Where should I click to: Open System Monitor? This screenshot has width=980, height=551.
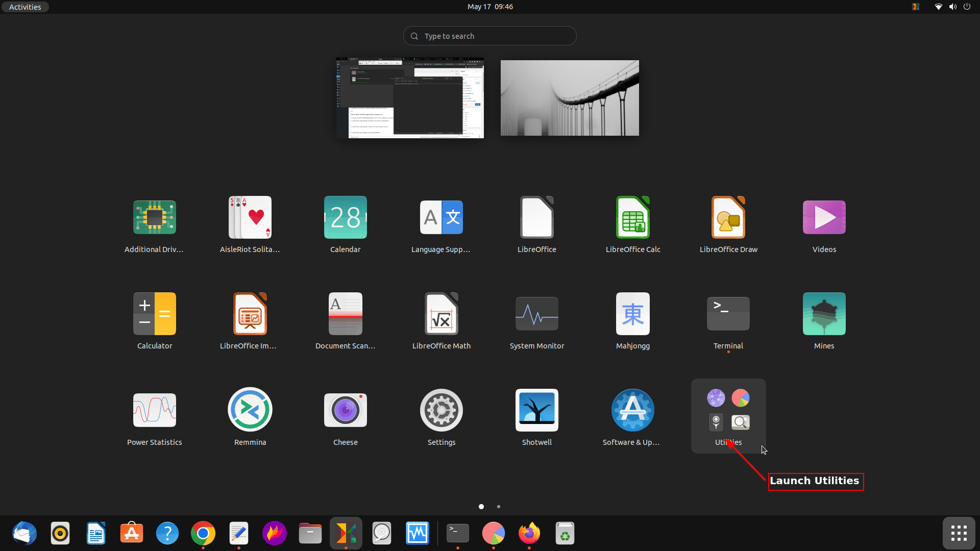[536, 313]
